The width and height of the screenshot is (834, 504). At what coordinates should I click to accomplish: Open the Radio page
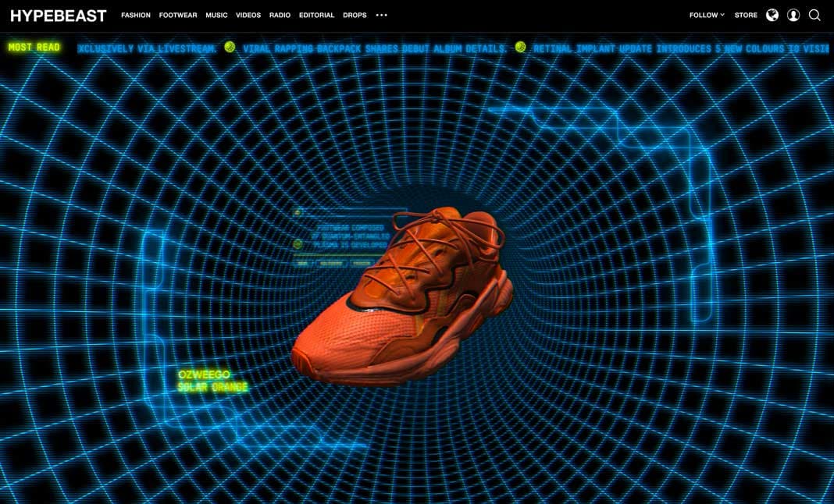coord(280,16)
